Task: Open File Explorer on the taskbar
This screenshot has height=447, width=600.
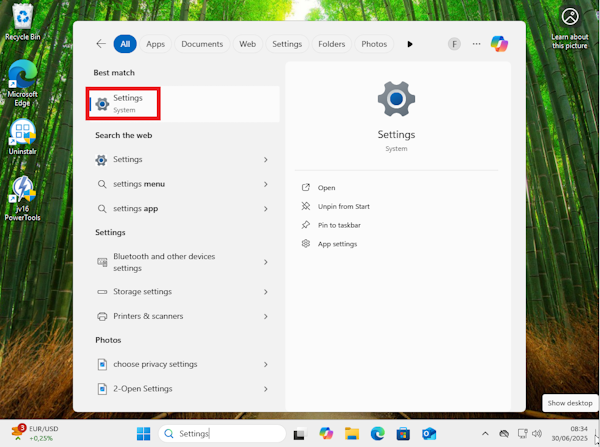Action: (352, 434)
